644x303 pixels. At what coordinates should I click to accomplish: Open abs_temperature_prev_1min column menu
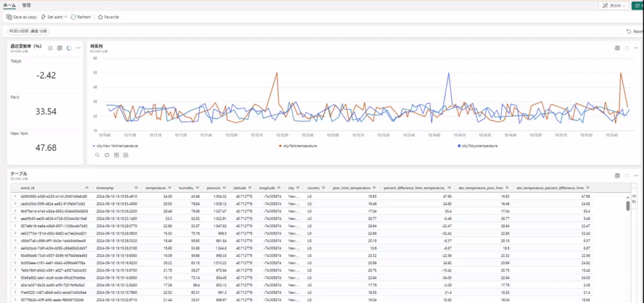tap(507, 188)
